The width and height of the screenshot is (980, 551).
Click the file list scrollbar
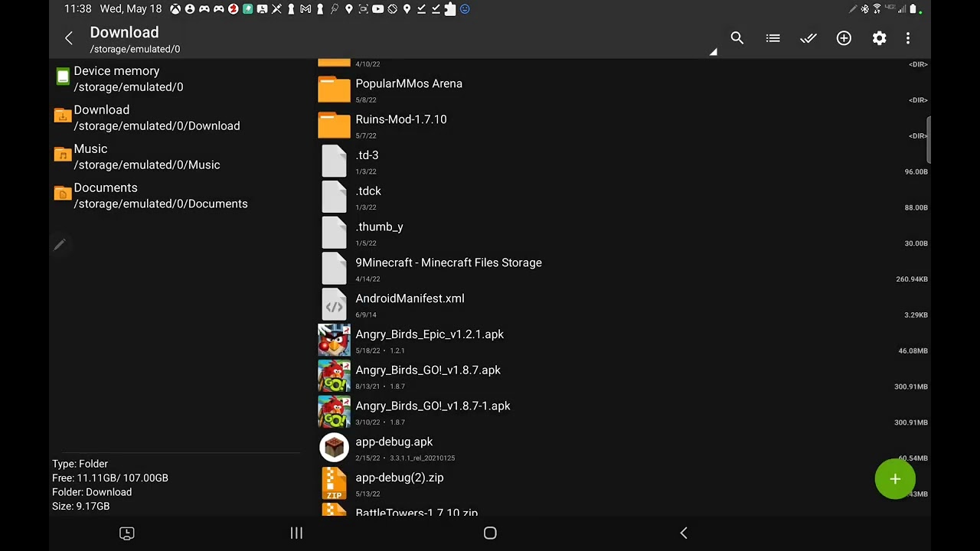pyautogui.click(x=929, y=140)
